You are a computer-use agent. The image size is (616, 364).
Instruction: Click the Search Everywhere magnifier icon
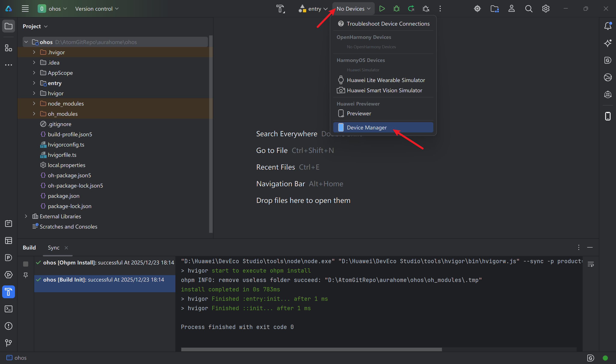(529, 9)
